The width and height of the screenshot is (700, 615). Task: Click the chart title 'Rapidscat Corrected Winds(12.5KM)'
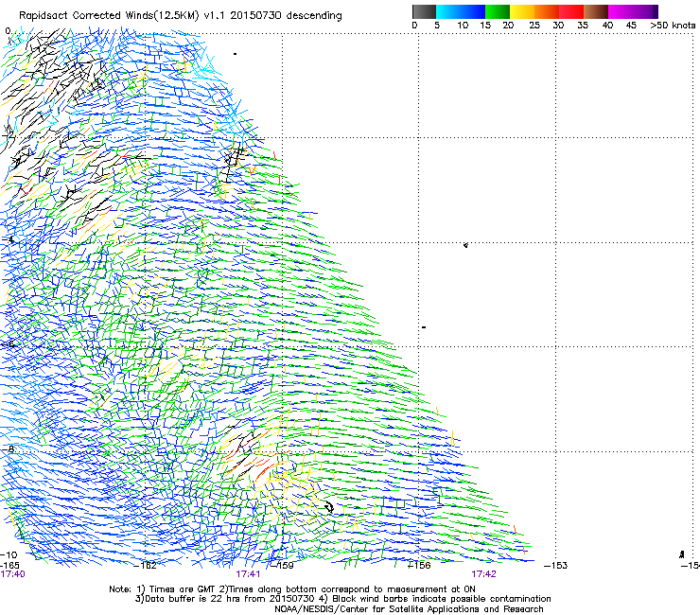109,16
